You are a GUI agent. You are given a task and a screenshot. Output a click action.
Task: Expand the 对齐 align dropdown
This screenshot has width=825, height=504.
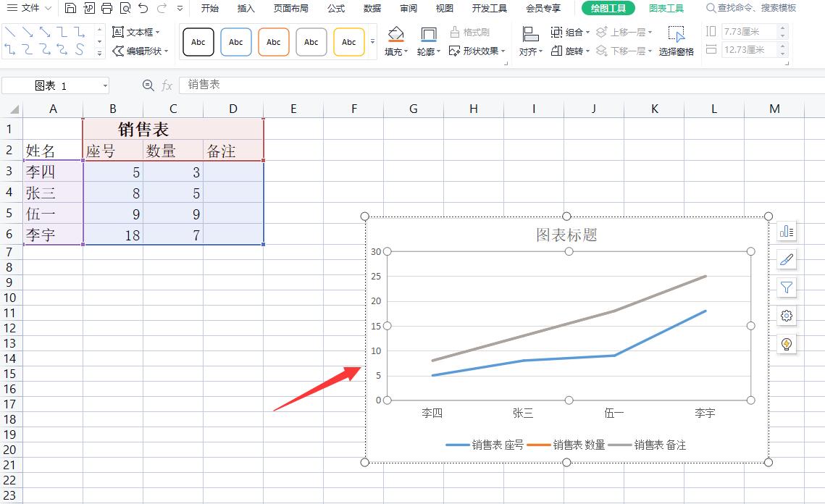click(530, 52)
